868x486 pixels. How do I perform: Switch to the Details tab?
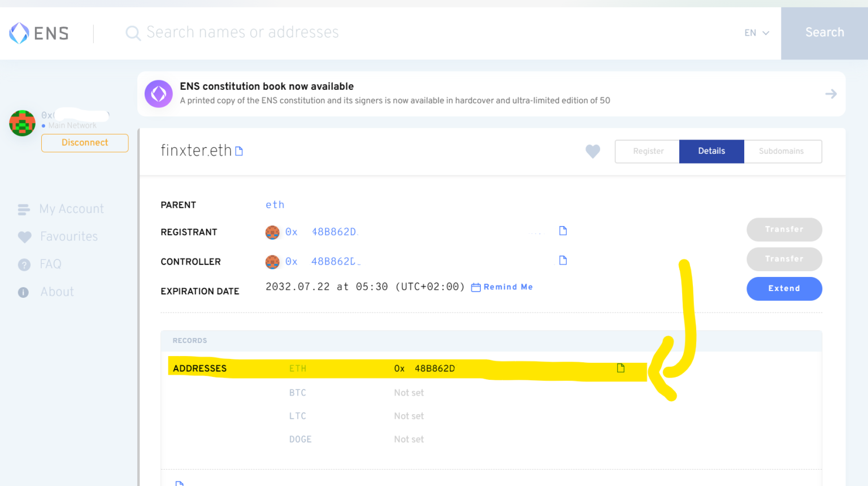pyautogui.click(x=711, y=151)
